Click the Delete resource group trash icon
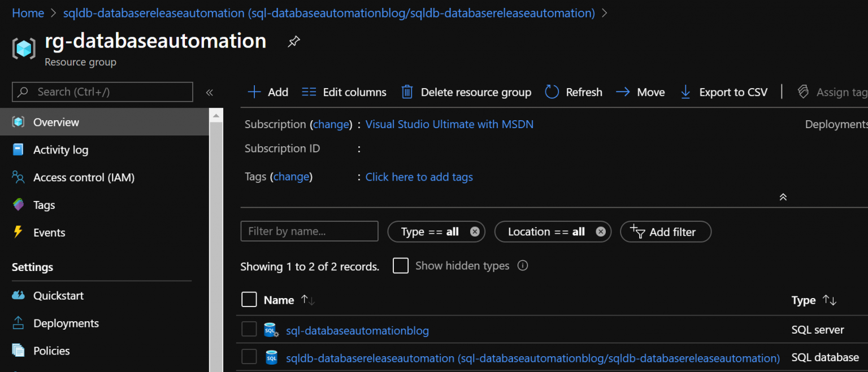The height and width of the screenshot is (372, 868). (407, 91)
